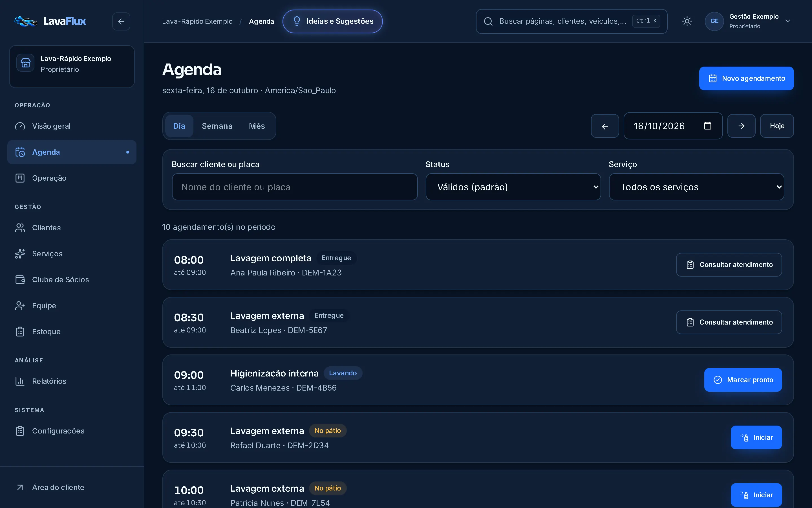Click the LavaFlux logo
812x508 pixels.
point(50,21)
